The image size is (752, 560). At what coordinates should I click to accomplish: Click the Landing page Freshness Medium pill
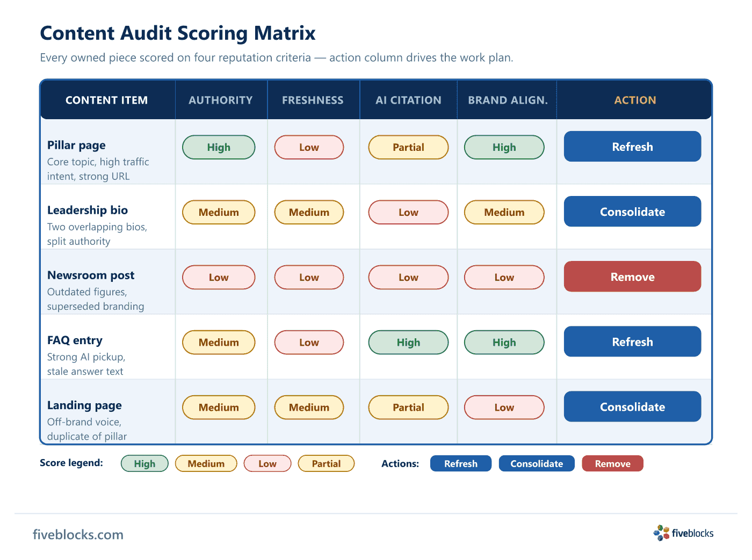[309, 407]
